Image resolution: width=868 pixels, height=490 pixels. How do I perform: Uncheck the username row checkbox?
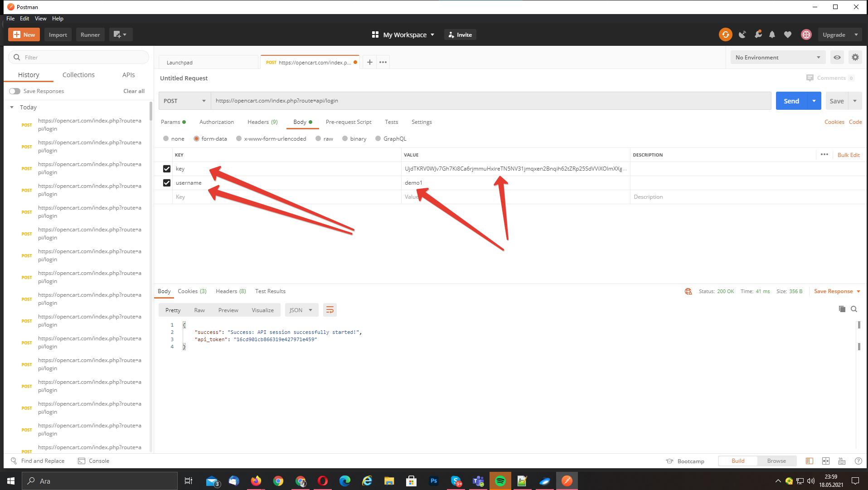pos(166,183)
